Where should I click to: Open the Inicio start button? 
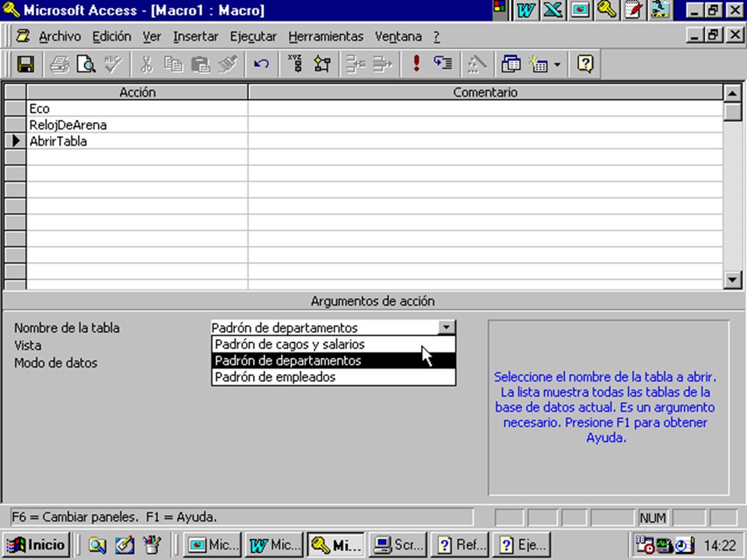point(37,544)
